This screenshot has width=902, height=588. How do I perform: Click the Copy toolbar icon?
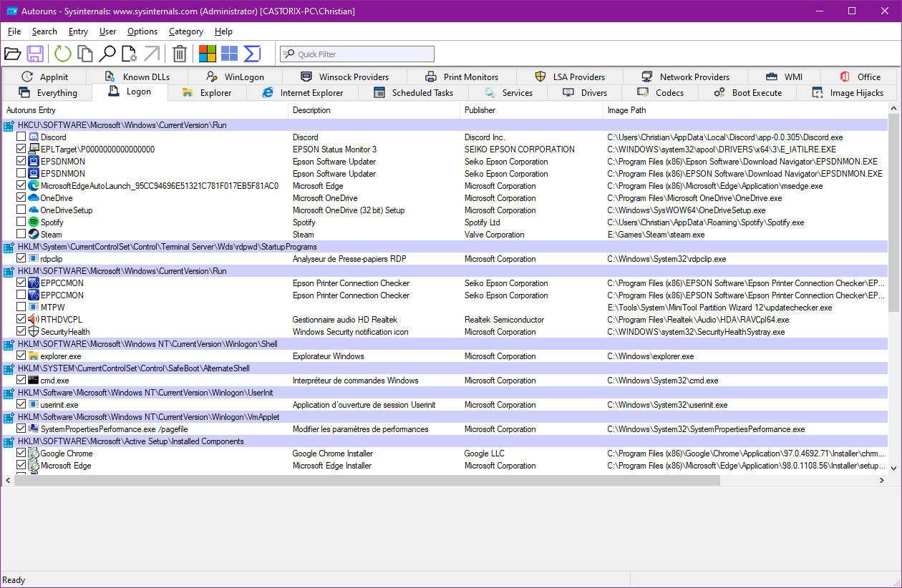click(x=85, y=54)
